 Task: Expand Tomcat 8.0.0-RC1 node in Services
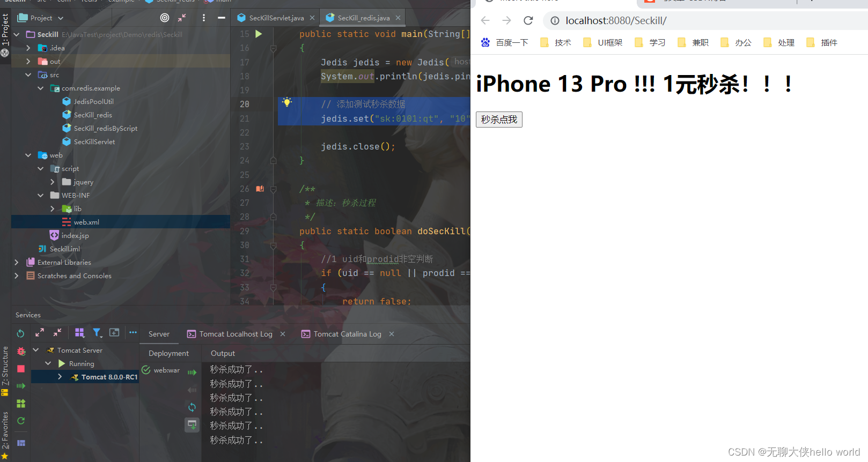pos(60,377)
